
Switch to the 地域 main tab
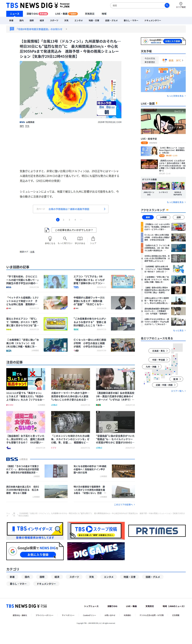click(x=104, y=14)
